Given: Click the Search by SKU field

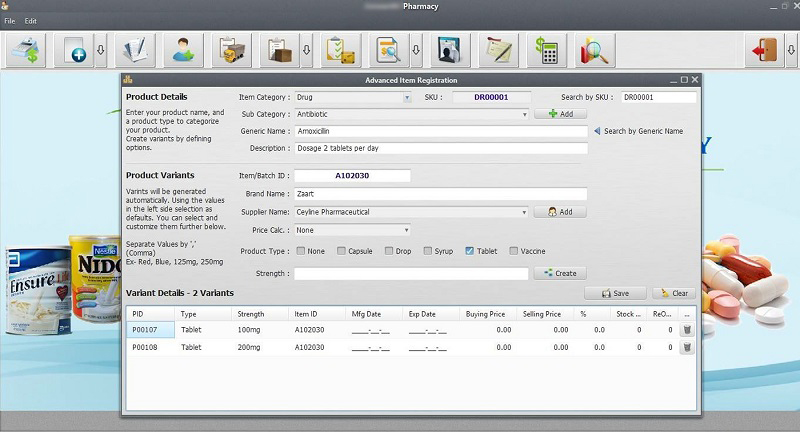Looking at the screenshot, I should (659, 97).
